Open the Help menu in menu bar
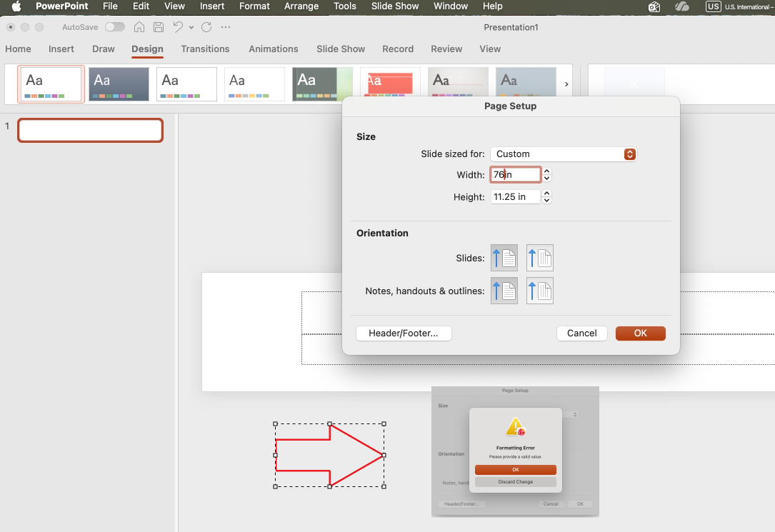The width and height of the screenshot is (775, 532). (493, 6)
